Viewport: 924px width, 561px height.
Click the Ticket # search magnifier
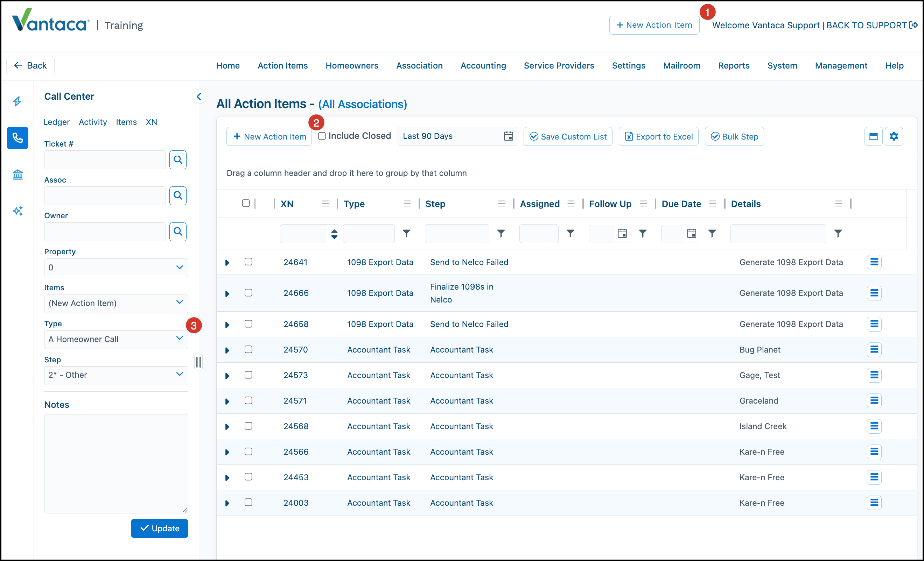tap(178, 160)
